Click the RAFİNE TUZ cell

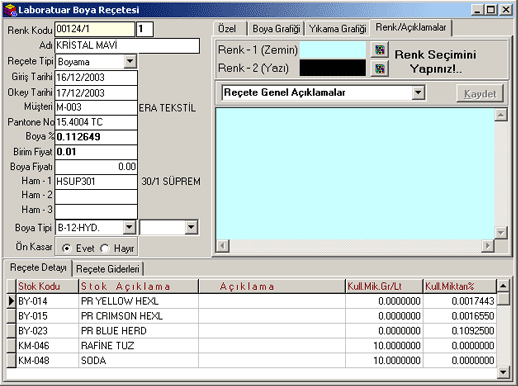tap(139, 346)
